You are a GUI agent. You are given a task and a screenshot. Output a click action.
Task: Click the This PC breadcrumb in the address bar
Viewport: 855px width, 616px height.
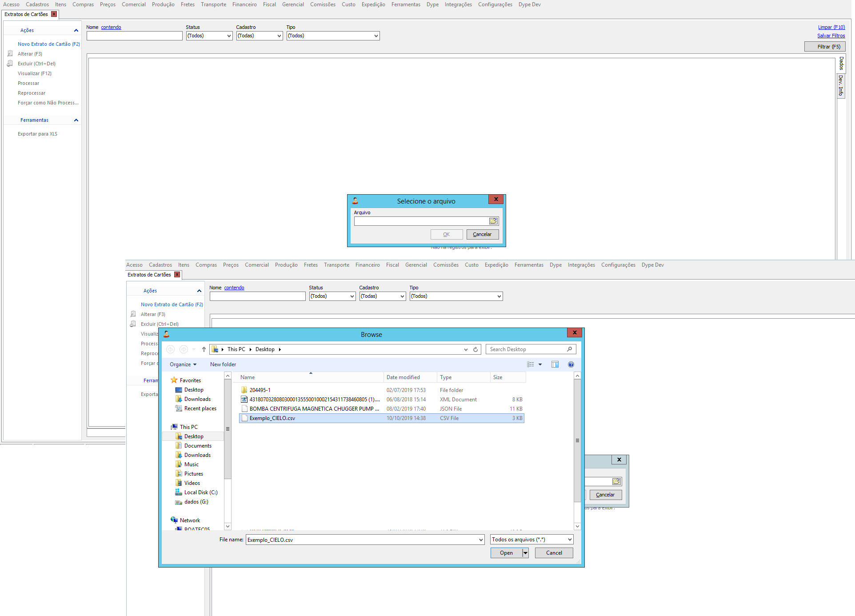(236, 349)
